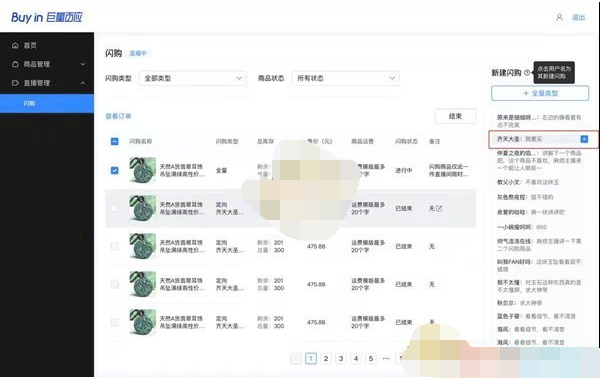Click the arrow of the 所有状态 dropdown
Viewport: 600px width, 378px height.
point(392,78)
